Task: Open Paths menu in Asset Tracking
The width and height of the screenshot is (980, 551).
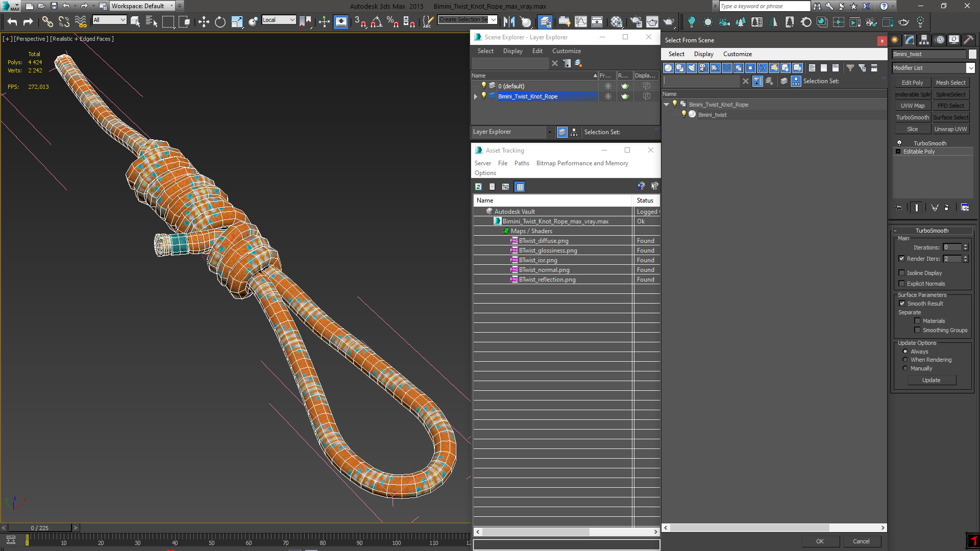Action: click(522, 163)
